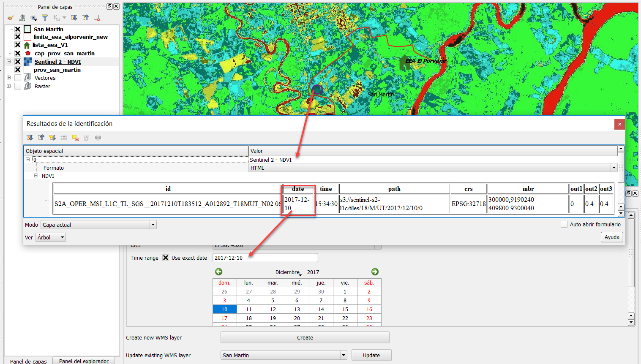The height and width of the screenshot is (364, 641).
Task: Toggle Auto abrir formulario checkbox
Action: click(565, 224)
